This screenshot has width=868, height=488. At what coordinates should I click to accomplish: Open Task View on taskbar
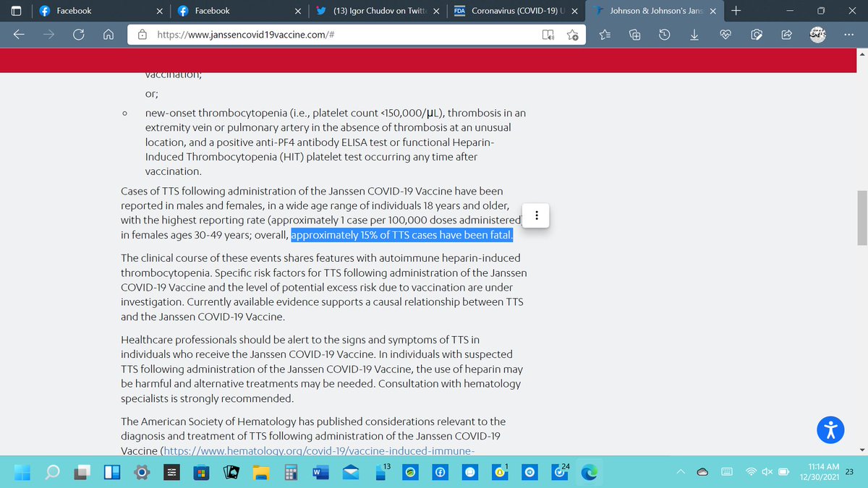83,472
